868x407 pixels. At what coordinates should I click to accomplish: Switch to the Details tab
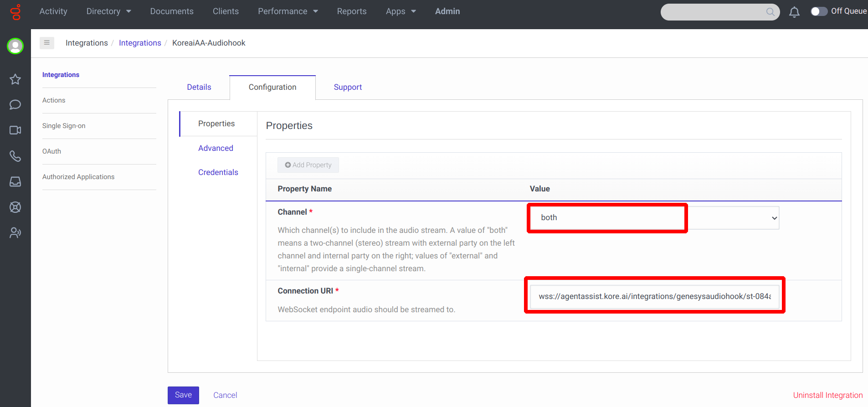199,87
